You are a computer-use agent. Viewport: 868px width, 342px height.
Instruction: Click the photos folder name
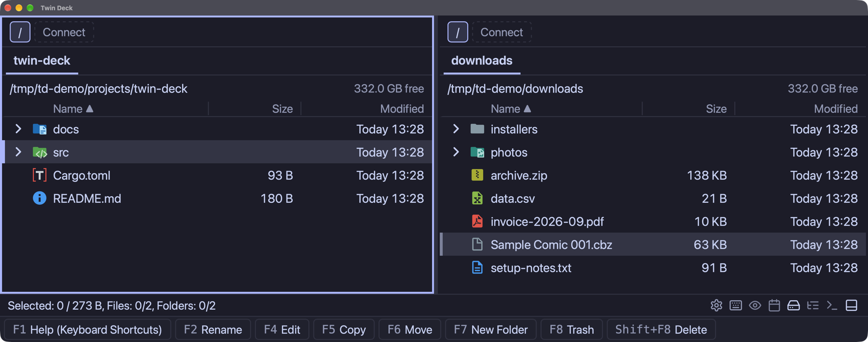pos(509,152)
